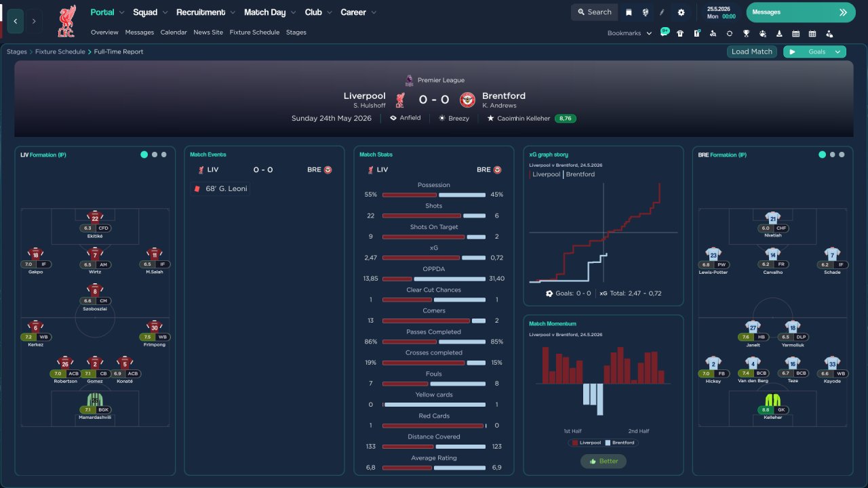The image size is (868, 488).
Task: Select first dot of BRE Formation panel
Action: (x=822, y=155)
